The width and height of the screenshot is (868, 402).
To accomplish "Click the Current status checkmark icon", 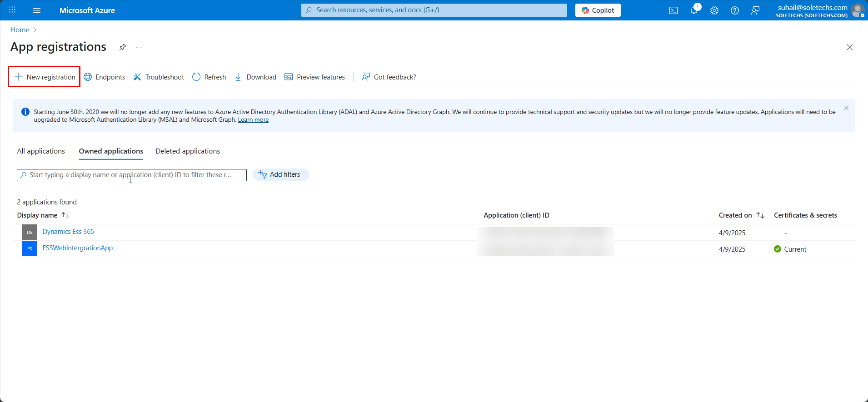I will [778, 249].
